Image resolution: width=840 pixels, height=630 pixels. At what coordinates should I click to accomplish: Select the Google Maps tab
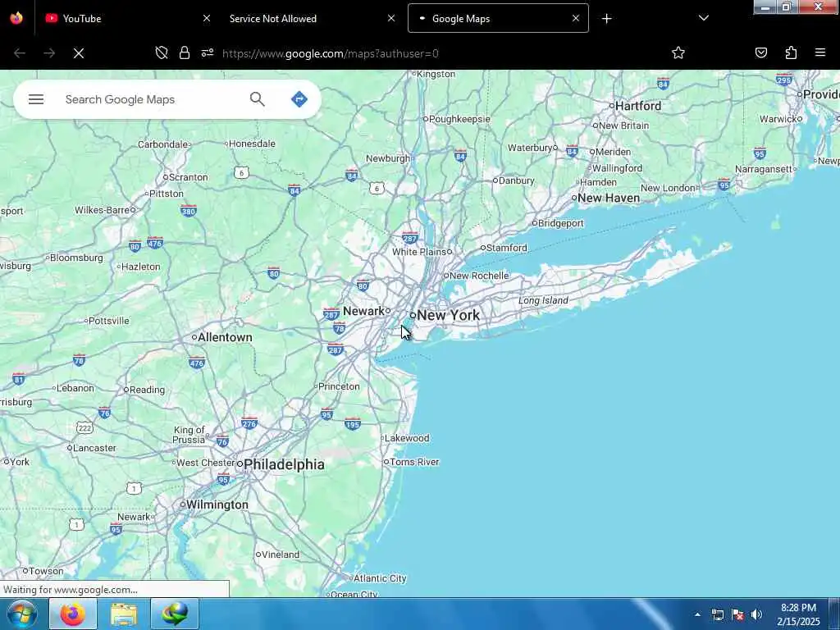click(x=498, y=18)
